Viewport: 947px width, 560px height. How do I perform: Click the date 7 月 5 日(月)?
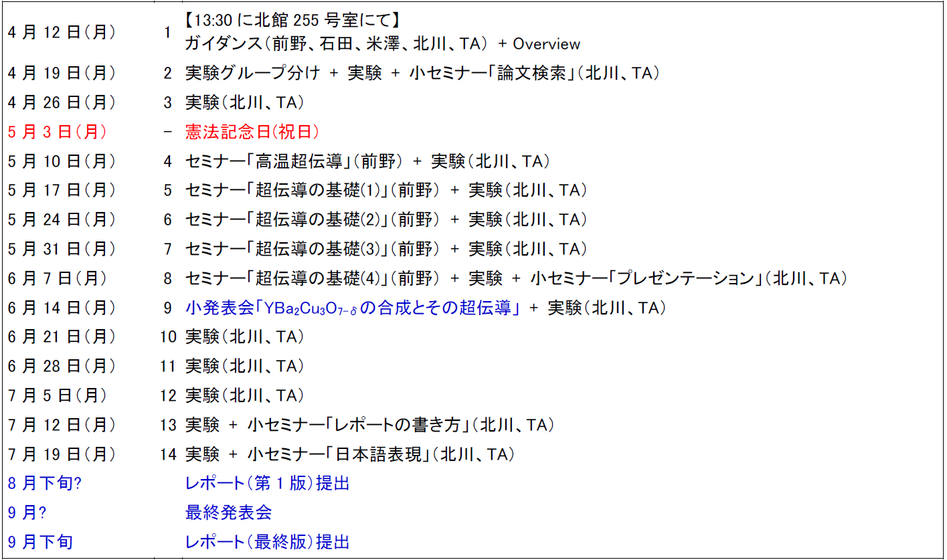58,395
